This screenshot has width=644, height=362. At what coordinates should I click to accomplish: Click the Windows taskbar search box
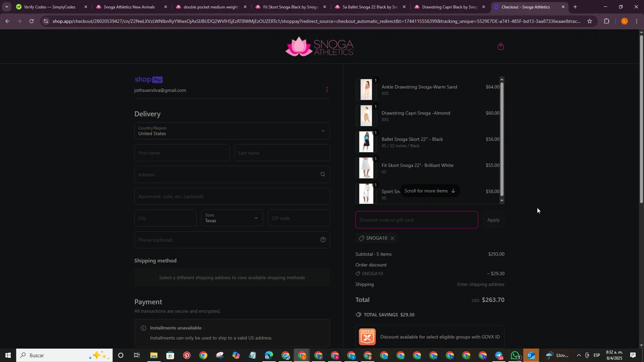pos(64,356)
